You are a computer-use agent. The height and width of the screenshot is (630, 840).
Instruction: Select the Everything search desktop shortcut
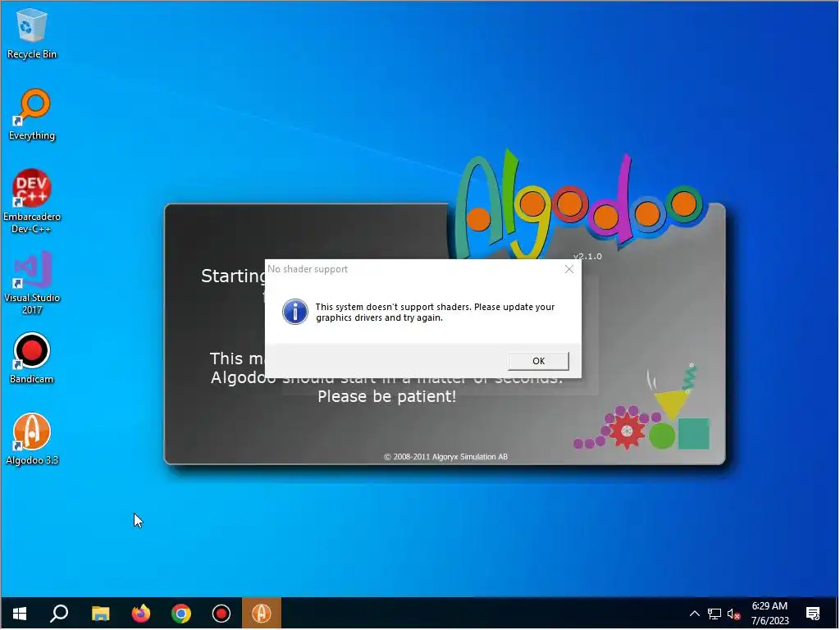pyautogui.click(x=32, y=115)
